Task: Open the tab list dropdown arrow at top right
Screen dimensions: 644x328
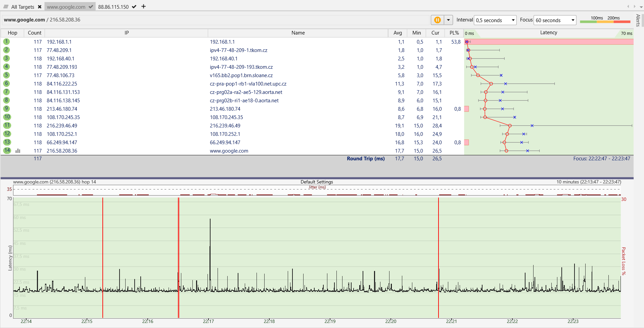Action: pos(641,7)
